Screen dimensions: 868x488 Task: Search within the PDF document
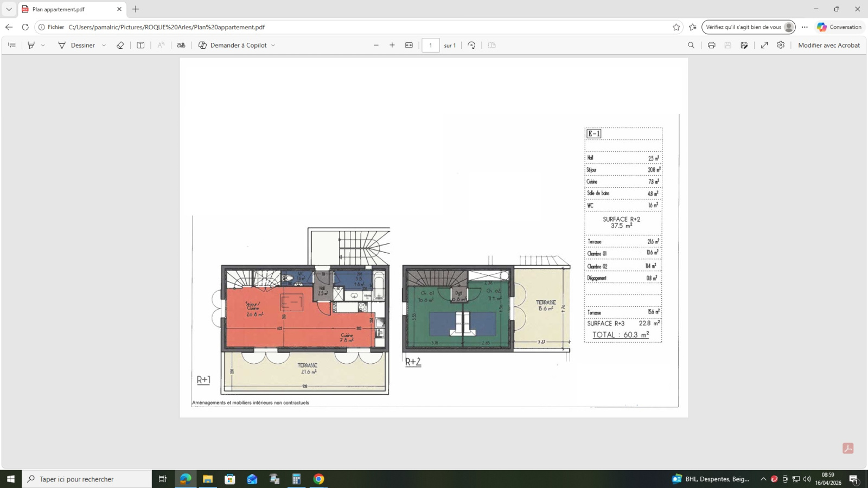[691, 45]
